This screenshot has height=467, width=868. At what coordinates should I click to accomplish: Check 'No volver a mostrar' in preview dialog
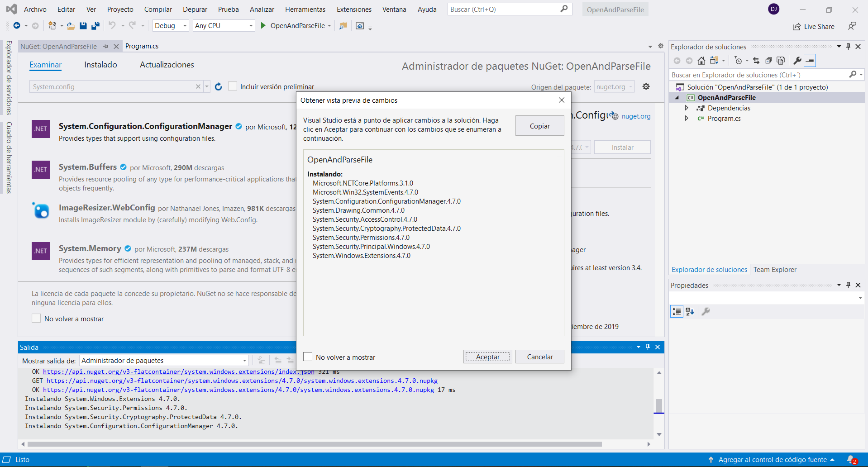point(308,357)
